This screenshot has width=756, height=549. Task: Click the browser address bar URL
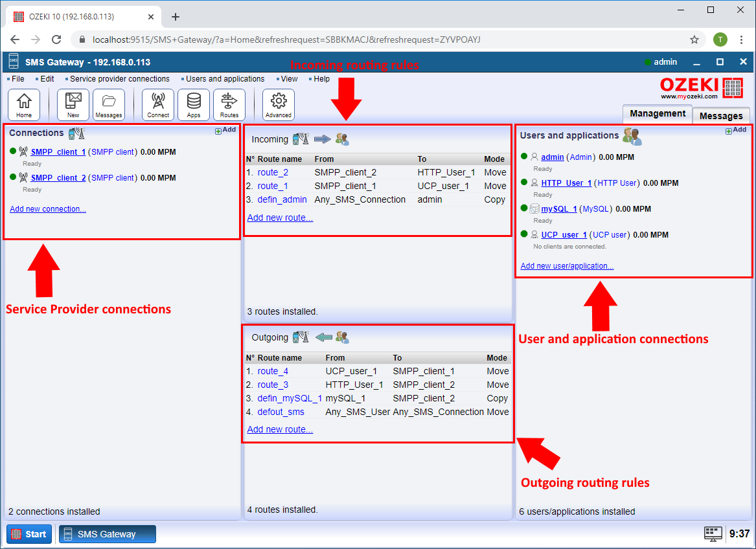(x=286, y=39)
